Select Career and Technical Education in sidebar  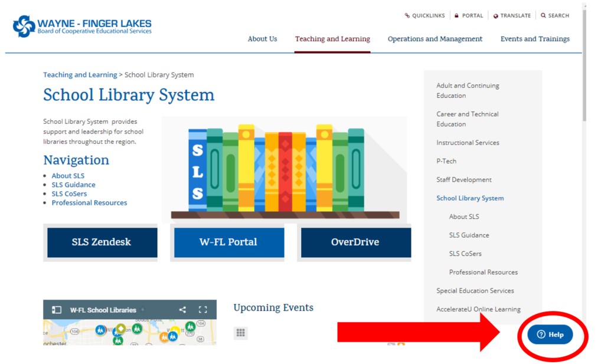click(x=467, y=119)
